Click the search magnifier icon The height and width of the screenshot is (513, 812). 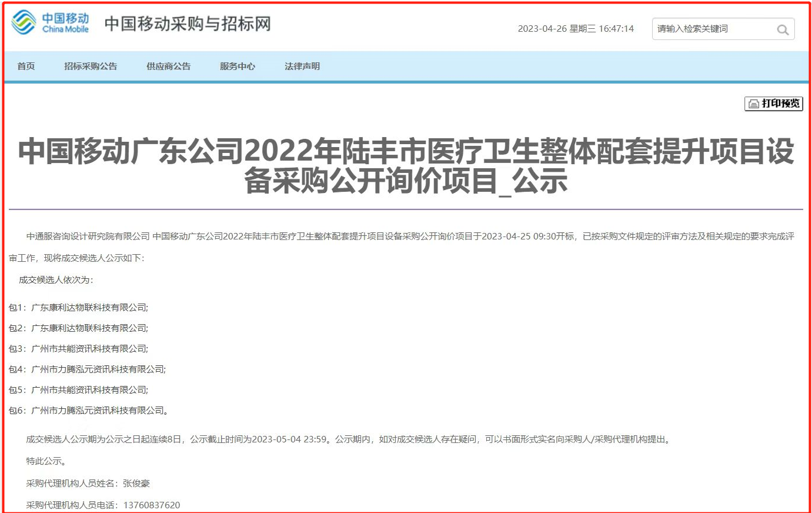[x=783, y=29]
